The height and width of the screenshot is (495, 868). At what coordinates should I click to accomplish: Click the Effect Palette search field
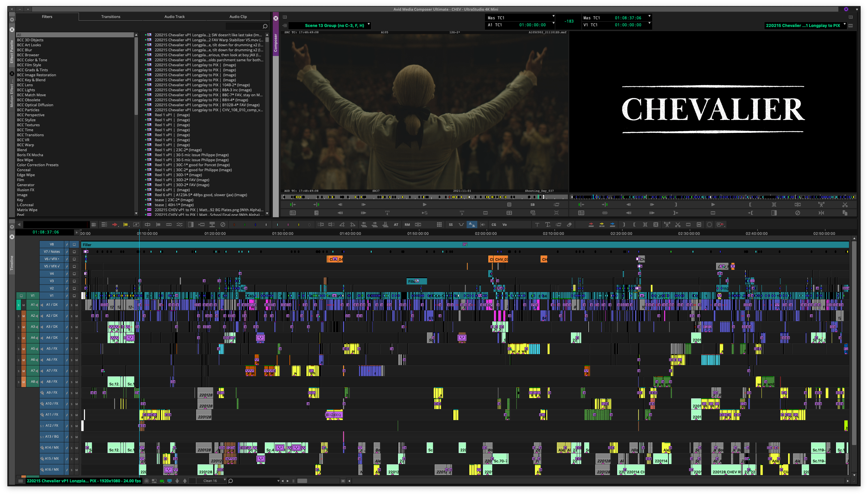pyautogui.click(x=244, y=26)
